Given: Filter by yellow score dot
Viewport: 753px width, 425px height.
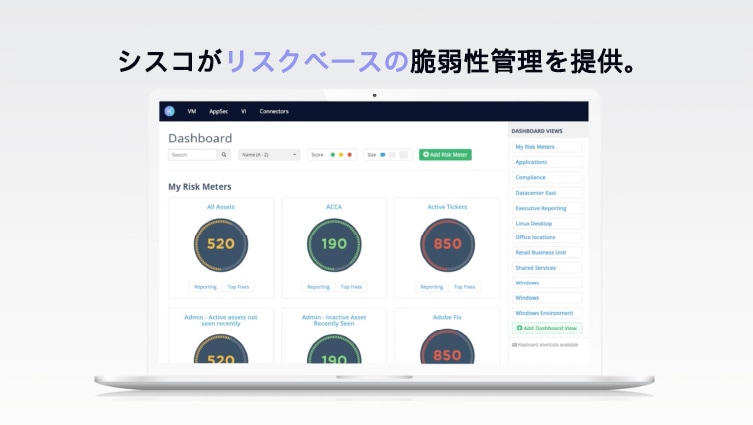Looking at the screenshot, I should 341,155.
